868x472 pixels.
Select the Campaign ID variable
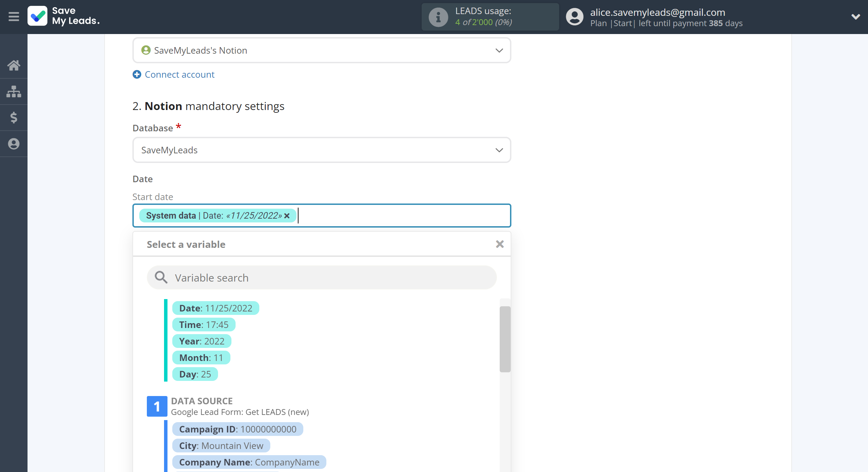(x=238, y=429)
